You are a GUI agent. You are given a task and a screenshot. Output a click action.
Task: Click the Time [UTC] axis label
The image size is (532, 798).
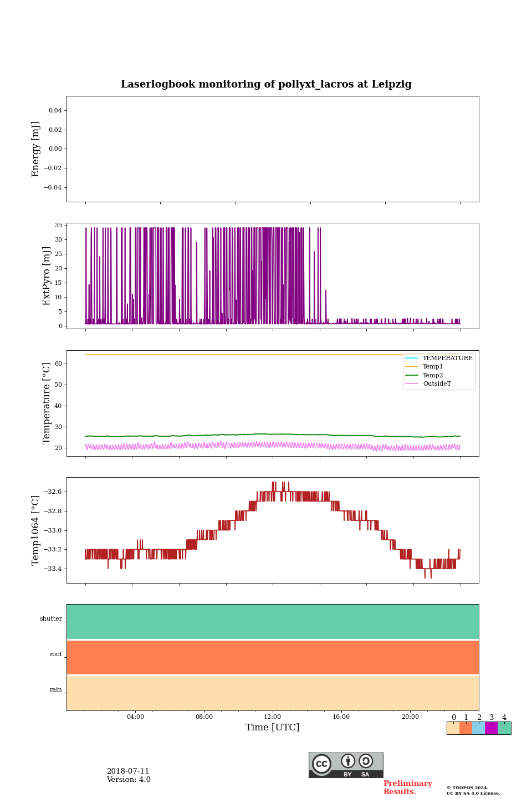click(273, 728)
